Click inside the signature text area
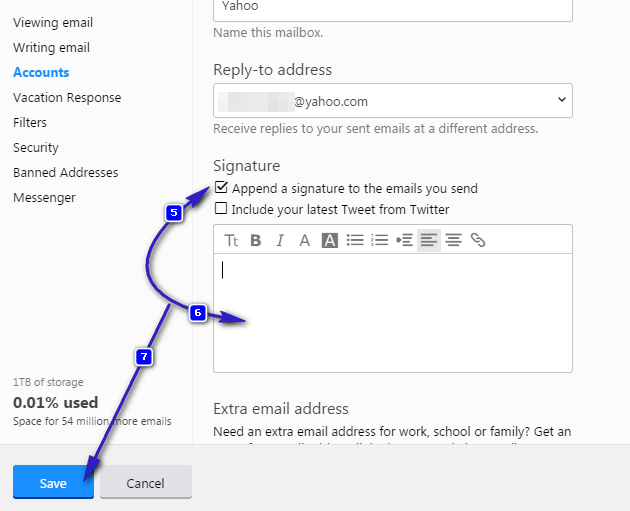 pyautogui.click(x=393, y=313)
